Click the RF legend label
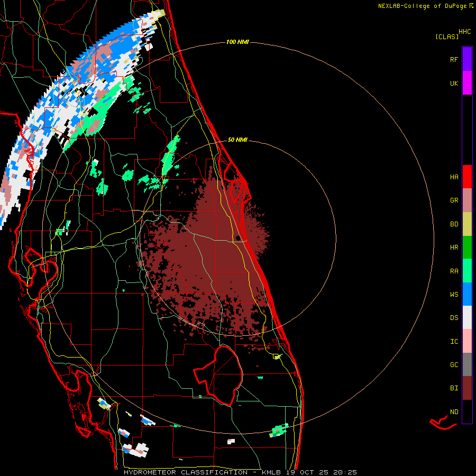This screenshot has height=476, width=476. pyautogui.click(x=454, y=60)
